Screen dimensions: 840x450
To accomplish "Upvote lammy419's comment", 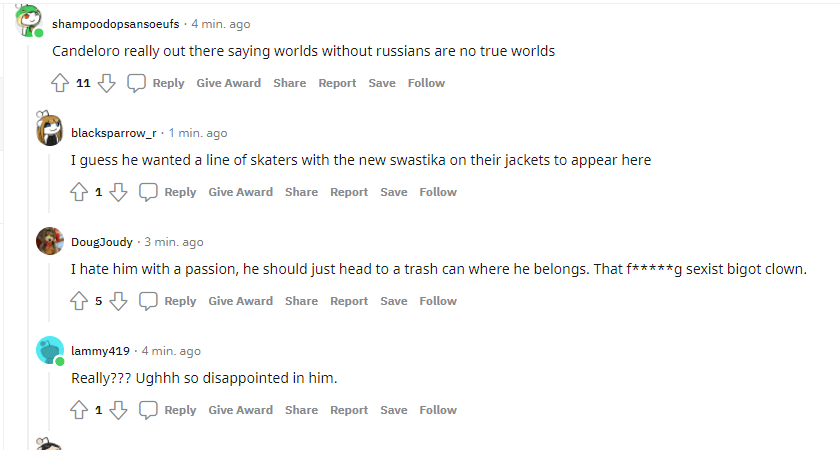I will click(79, 410).
